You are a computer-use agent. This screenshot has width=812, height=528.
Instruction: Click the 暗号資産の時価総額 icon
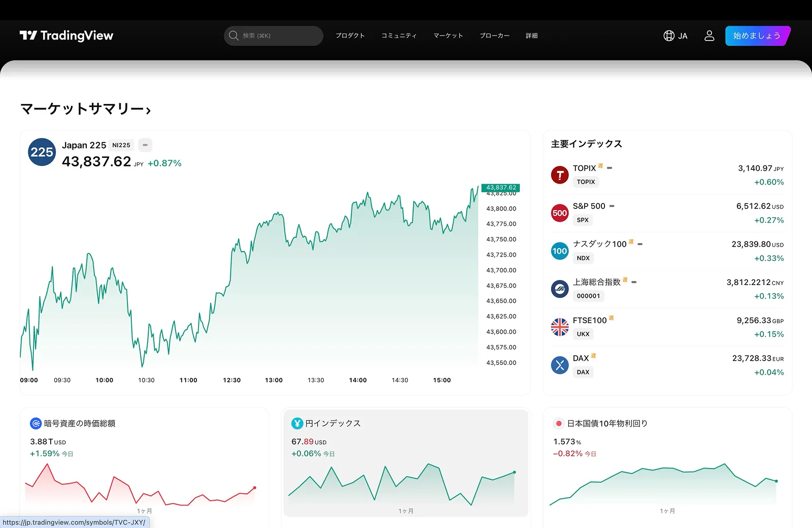click(x=36, y=423)
